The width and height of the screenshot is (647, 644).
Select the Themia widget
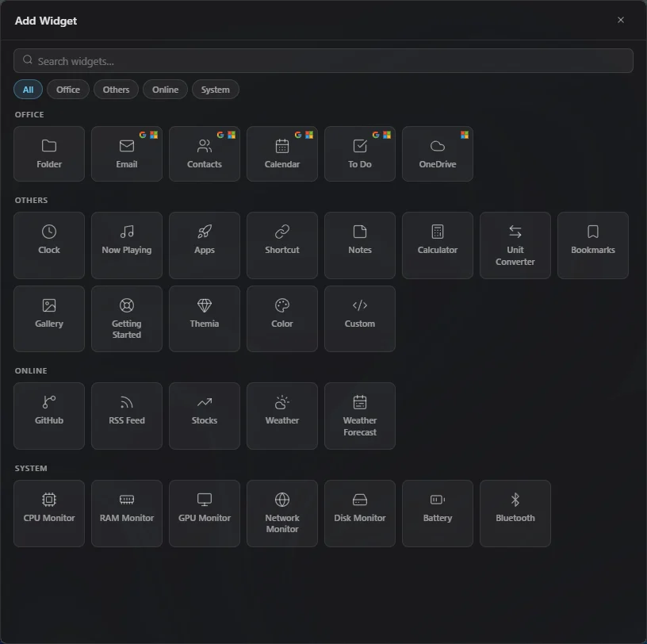click(x=205, y=319)
